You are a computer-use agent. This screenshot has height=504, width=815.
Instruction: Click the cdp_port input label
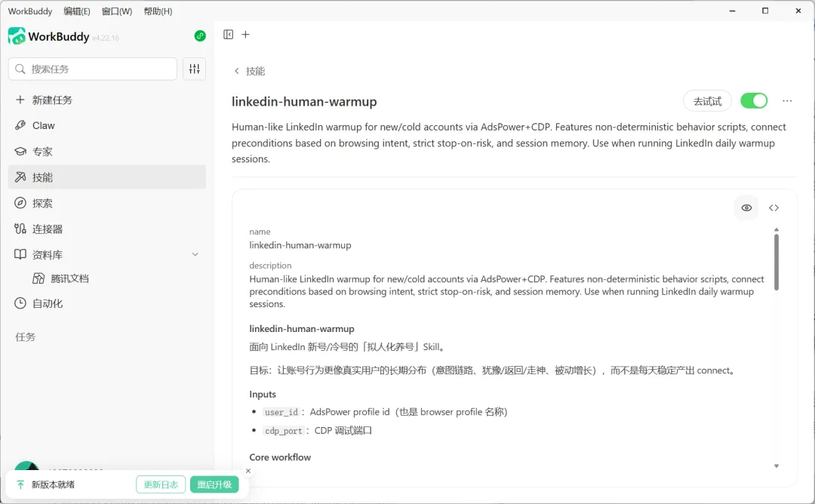point(283,431)
